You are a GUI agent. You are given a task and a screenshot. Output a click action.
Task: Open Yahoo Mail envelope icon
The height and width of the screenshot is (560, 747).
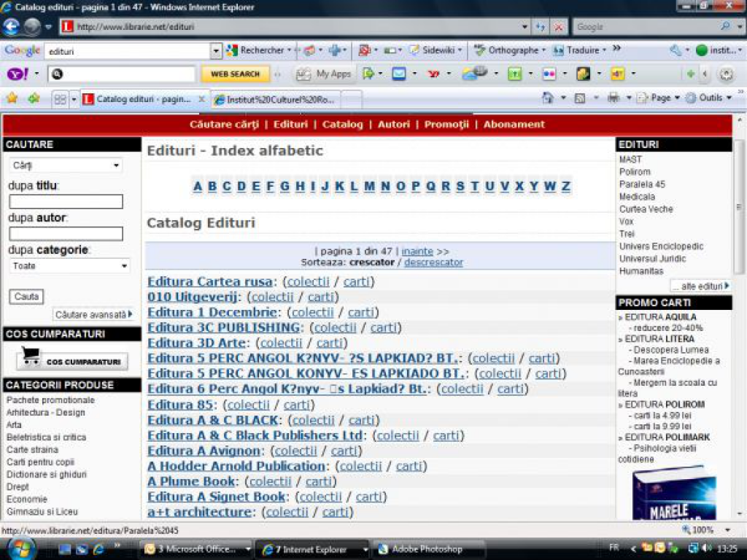[x=399, y=74]
